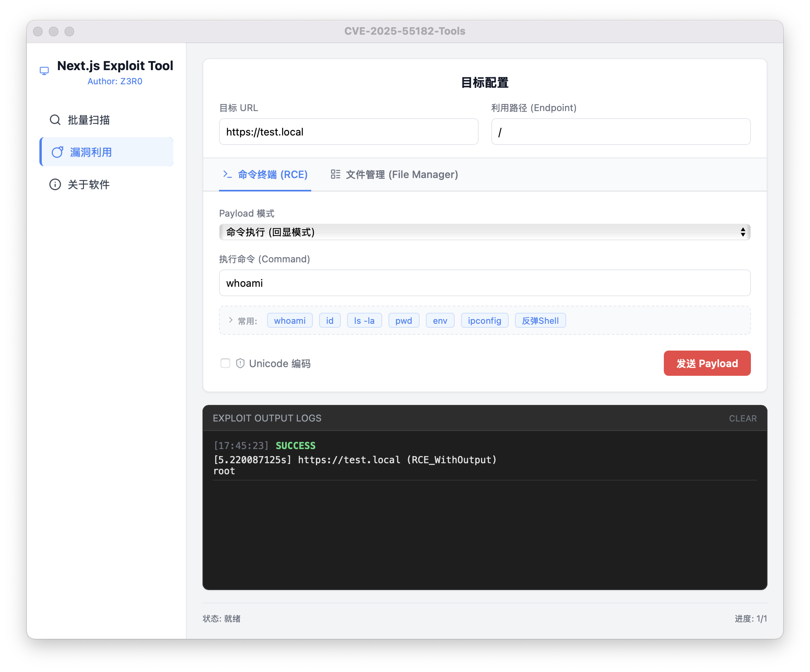
Task: Click the terminal prompt icon on RCE tab
Action: 227,174
